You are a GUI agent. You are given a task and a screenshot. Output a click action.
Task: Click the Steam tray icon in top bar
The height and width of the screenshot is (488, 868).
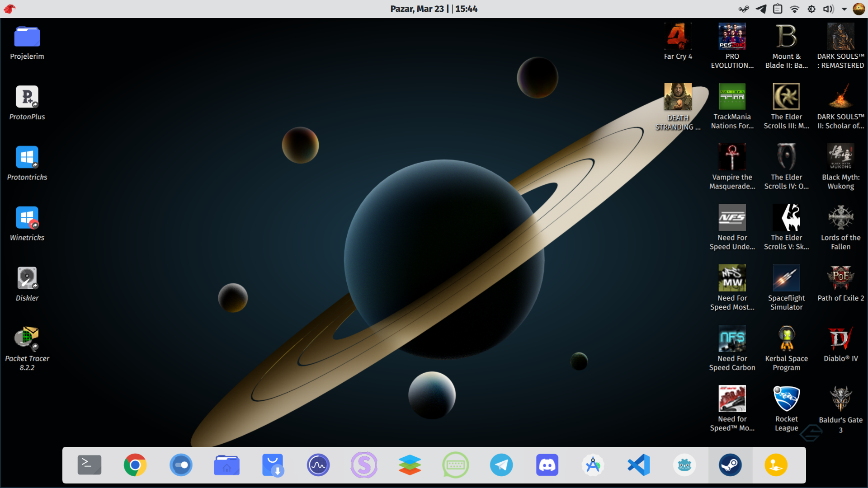click(744, 9)
